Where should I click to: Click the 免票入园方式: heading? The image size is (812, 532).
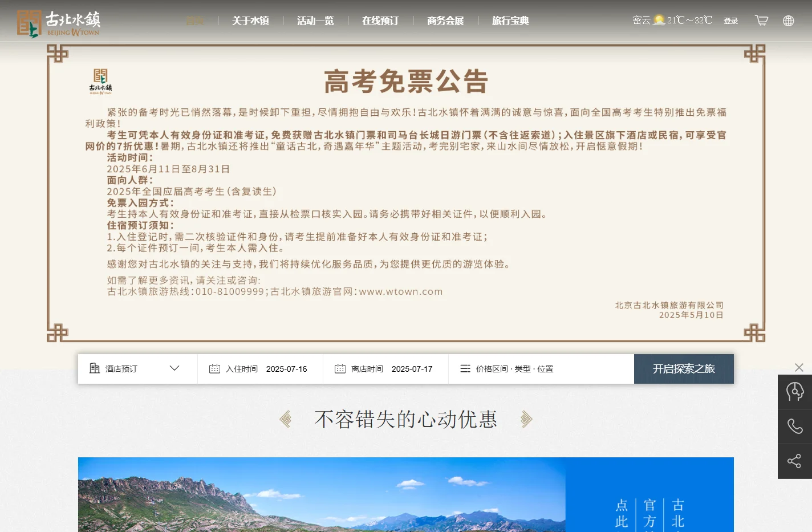point(141,202)
